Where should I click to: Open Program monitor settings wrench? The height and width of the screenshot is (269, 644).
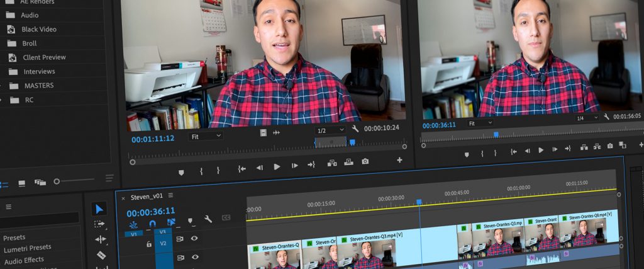[x=607, y=117]
